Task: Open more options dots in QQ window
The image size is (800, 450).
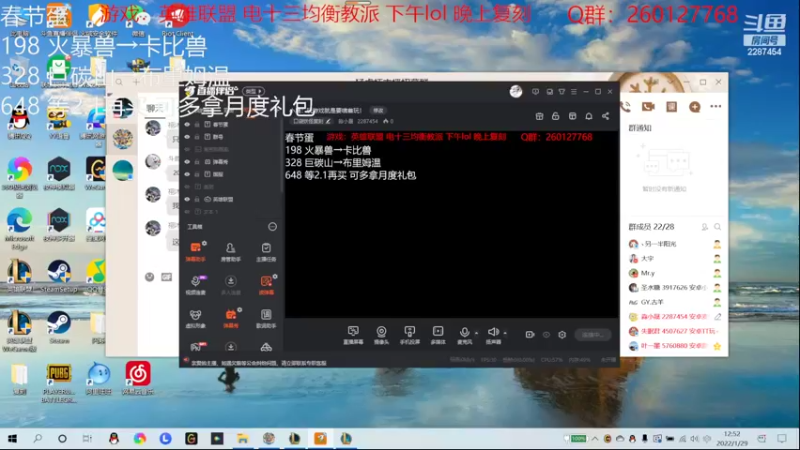Action: (x=716, y=107)
